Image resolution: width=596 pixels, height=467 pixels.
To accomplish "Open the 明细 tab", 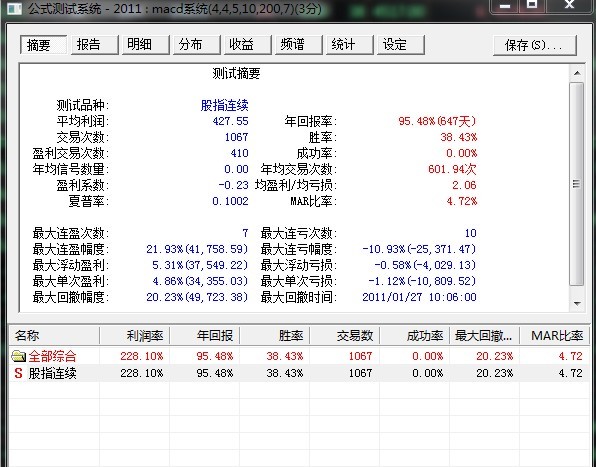I will pyautogui.click(x=146, y=45).
